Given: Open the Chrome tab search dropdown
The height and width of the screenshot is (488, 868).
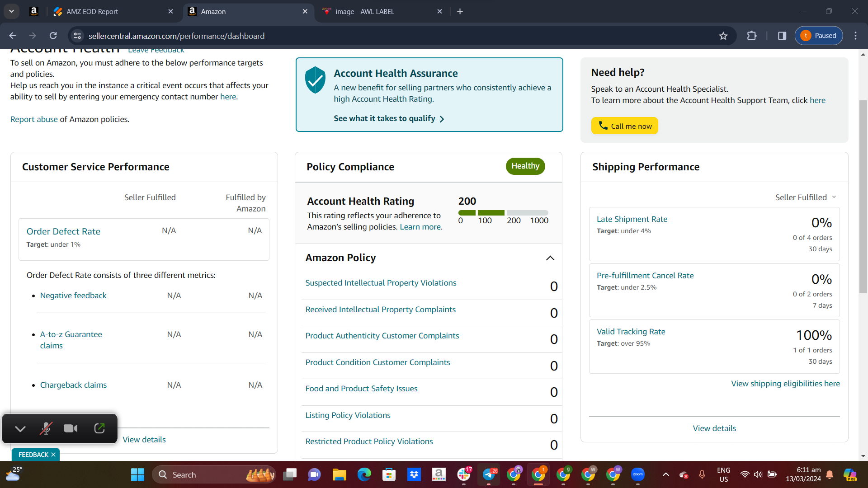Looking at the screenshot, I should pos(11,11).
